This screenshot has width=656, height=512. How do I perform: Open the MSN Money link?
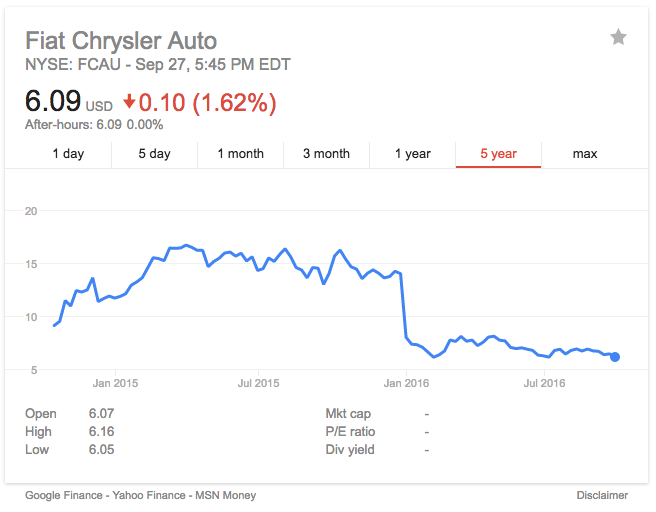tap(226, 495)
